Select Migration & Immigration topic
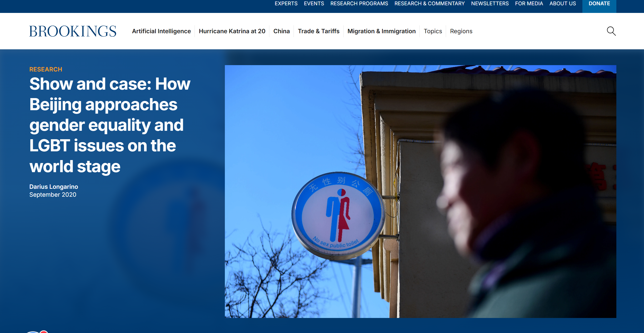 coord(382,31)
